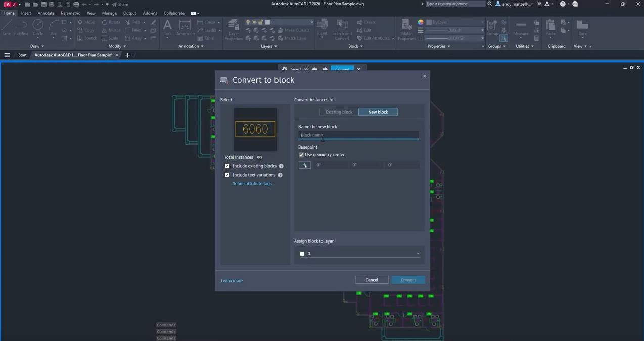Expand the Properties panel

(438, 46)
